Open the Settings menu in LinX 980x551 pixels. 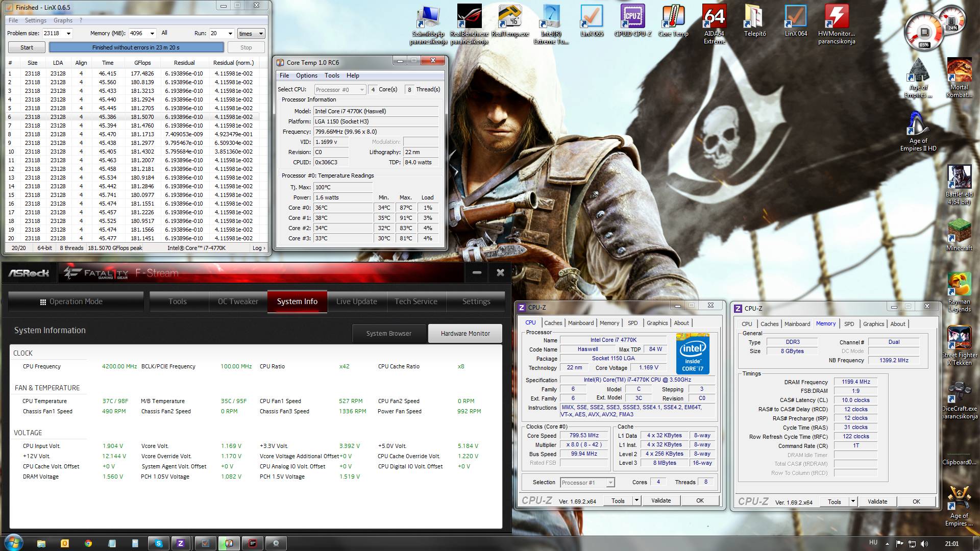36,20
